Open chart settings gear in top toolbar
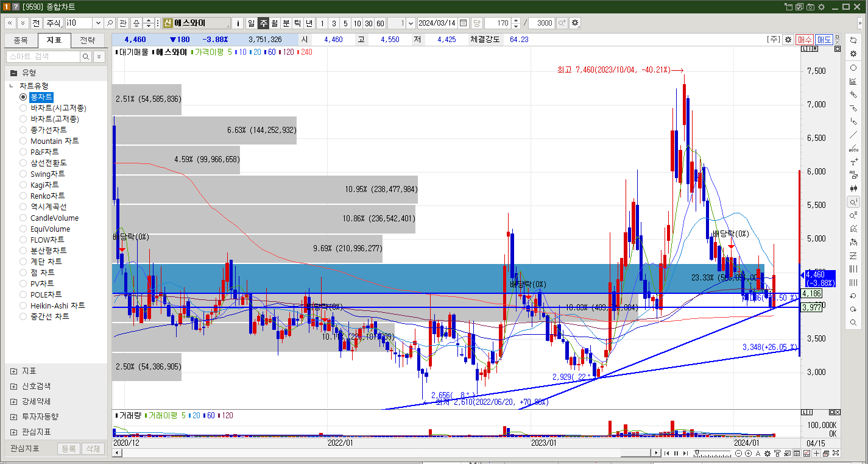Viewport: 868px width, 464px height. pyautogui.click(x=575, y=23)
